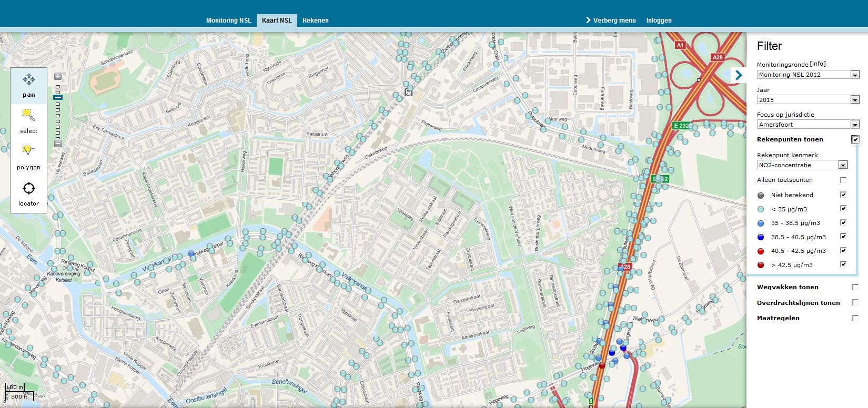Click the red 40.5 - 42.5 legend dot

pyautogui.click(x=761, y=251)
